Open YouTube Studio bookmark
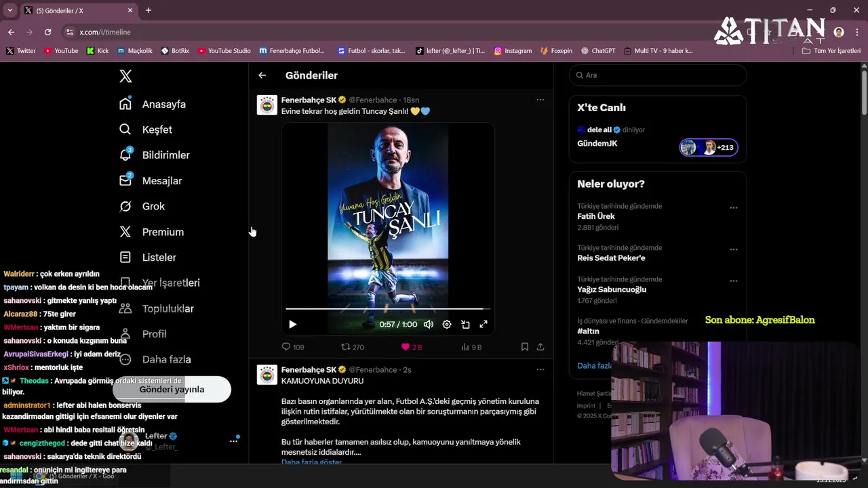Image resolution: width=868 pixels, height=488 pixels. click(223, 51)
